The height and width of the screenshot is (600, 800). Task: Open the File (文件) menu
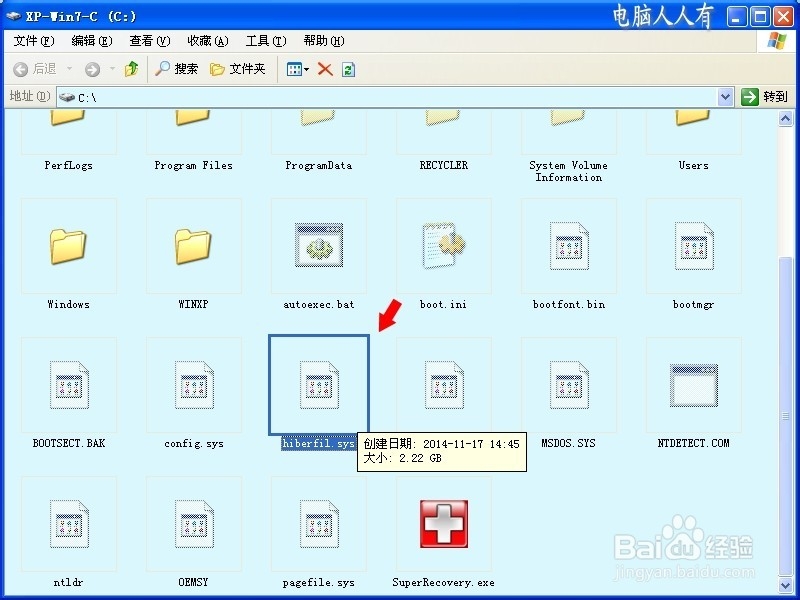tap(34, 41)
